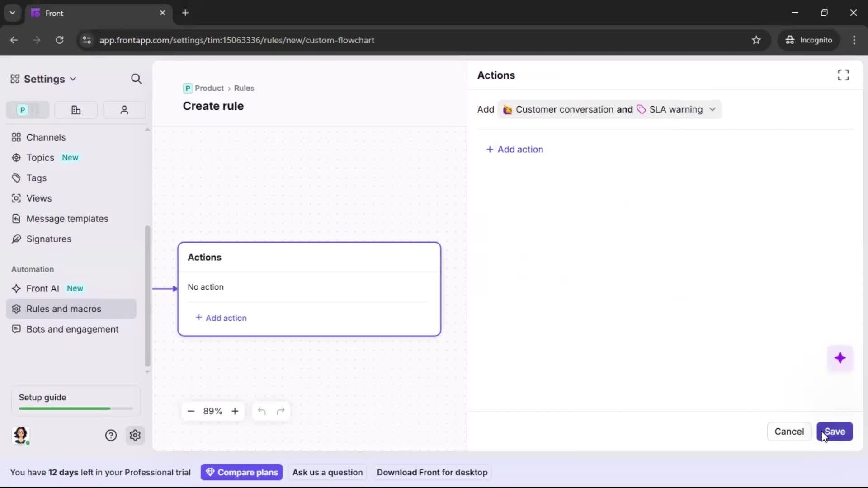Undo the last flowchart change

pyautogui.click(x=262, y=411)
